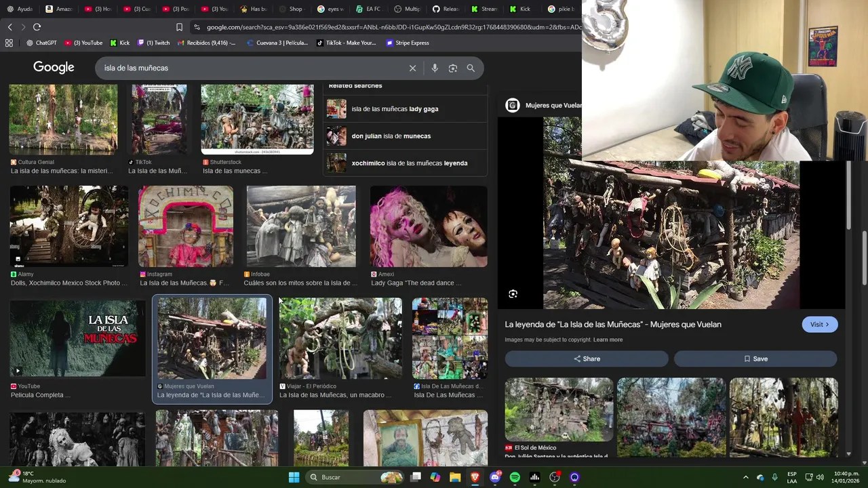
Task: Open the Twitch bookmark
Action: coord(154,43)
